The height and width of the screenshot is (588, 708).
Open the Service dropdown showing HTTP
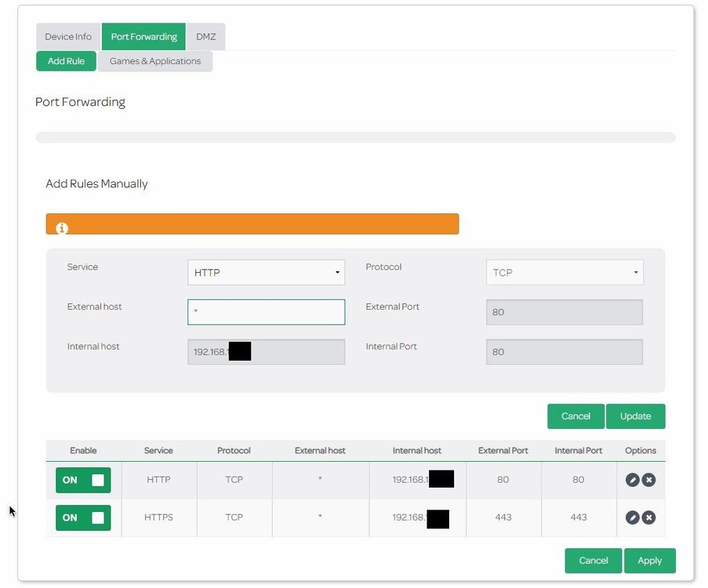coord(266,272)
